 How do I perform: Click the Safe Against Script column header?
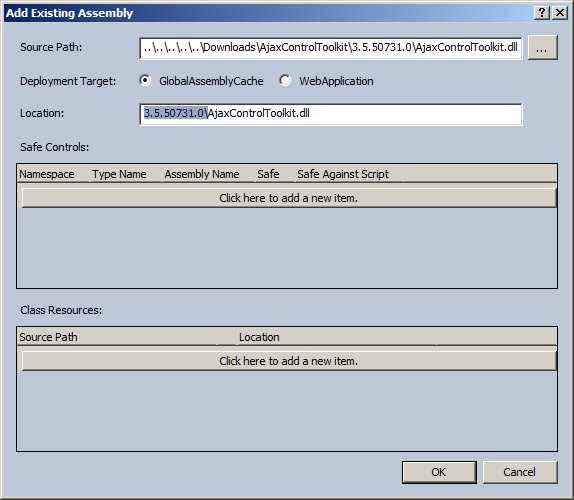[349, 174]
